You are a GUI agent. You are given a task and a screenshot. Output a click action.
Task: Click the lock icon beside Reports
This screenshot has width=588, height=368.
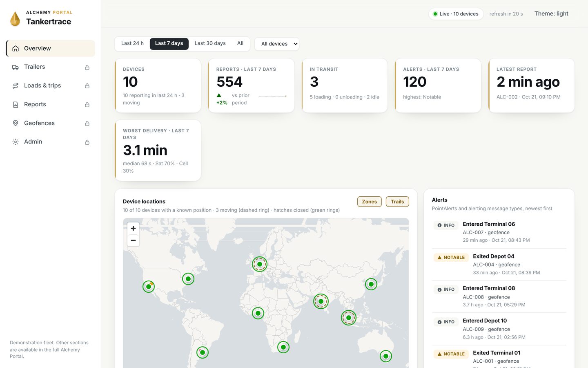click(x=87, y=105)
